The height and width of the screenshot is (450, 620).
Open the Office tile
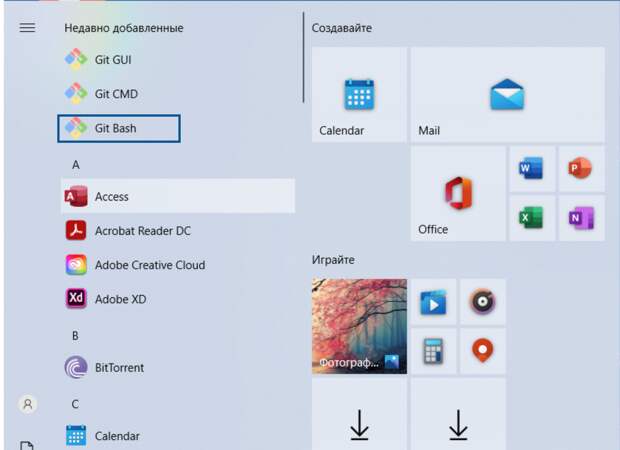click(x=458, y=193)
